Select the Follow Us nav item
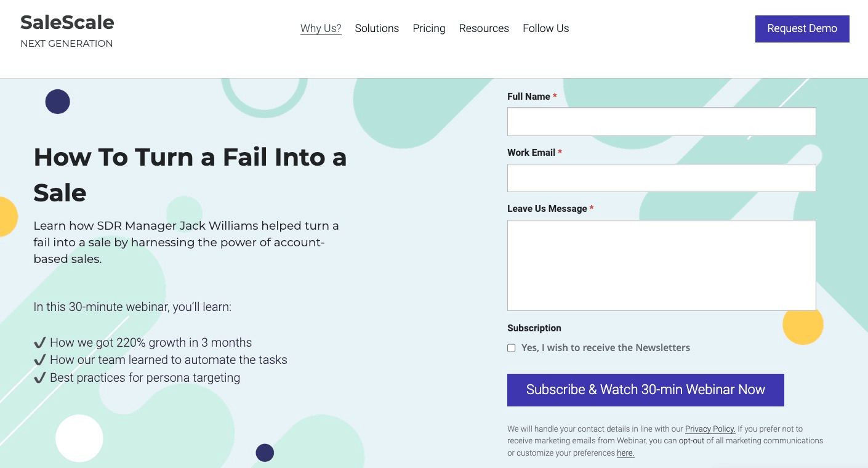 pos(546,28)
